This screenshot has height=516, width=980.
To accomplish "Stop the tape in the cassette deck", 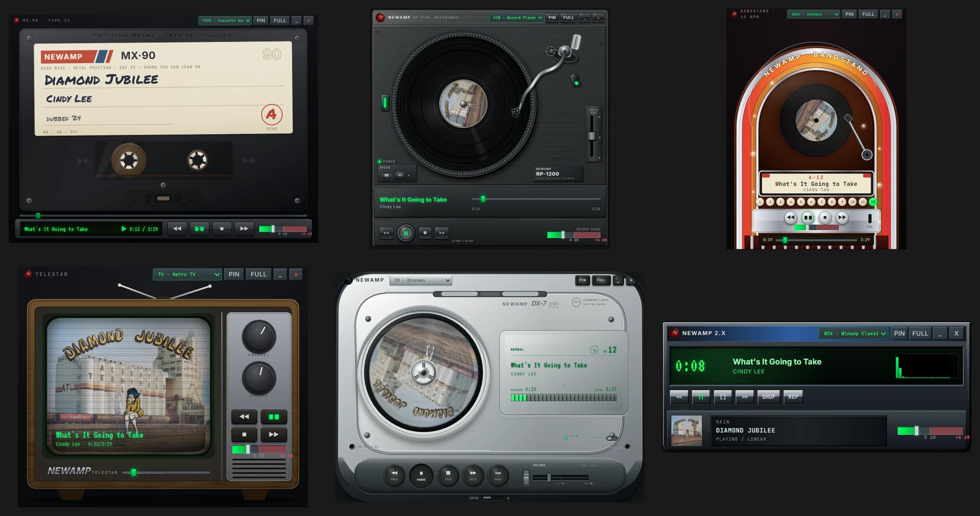I will click(222, 229).
